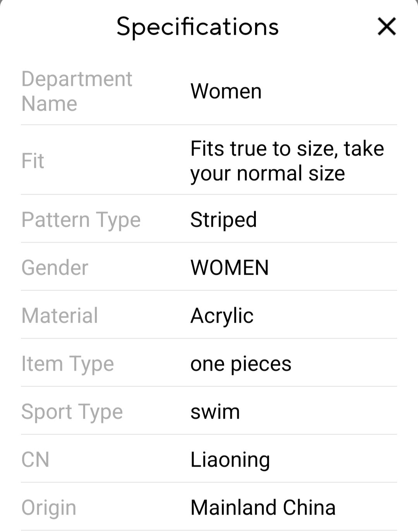418x532 pixels.
Task: Select the Origin label
Action: pos(49,508)
